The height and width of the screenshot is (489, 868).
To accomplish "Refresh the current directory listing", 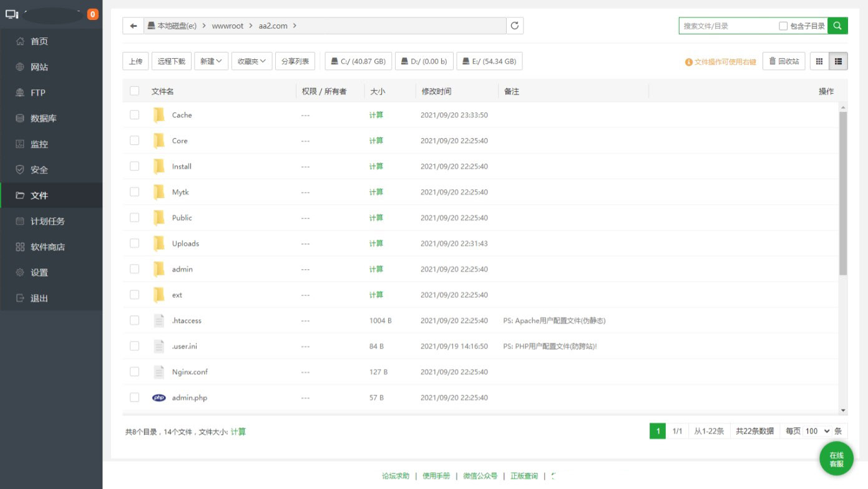I will 515,26.
